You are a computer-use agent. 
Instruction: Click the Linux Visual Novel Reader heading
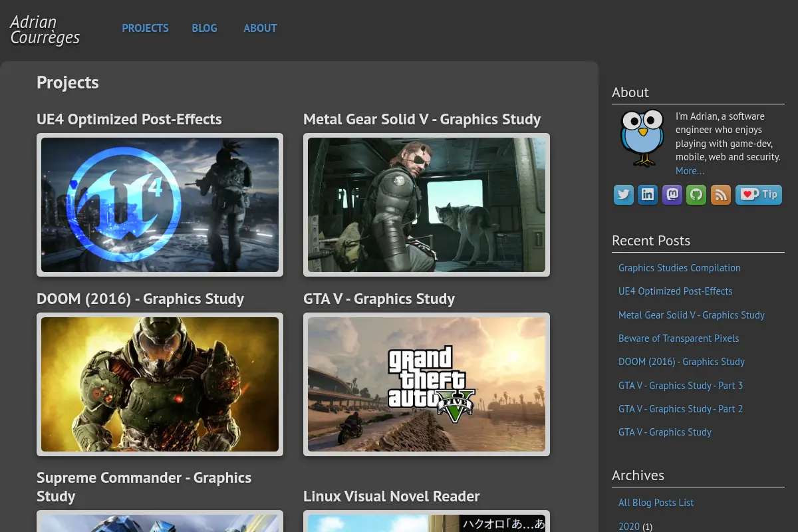[392, 497]
